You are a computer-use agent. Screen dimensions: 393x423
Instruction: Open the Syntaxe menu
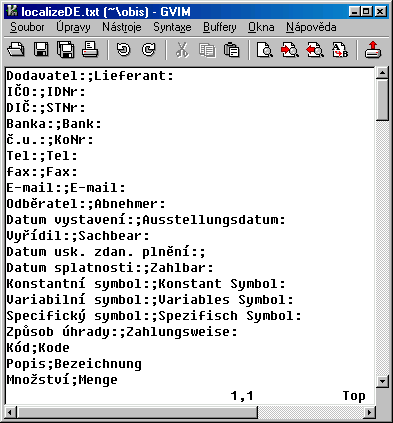pyautogui.click(x=172, y=27)
